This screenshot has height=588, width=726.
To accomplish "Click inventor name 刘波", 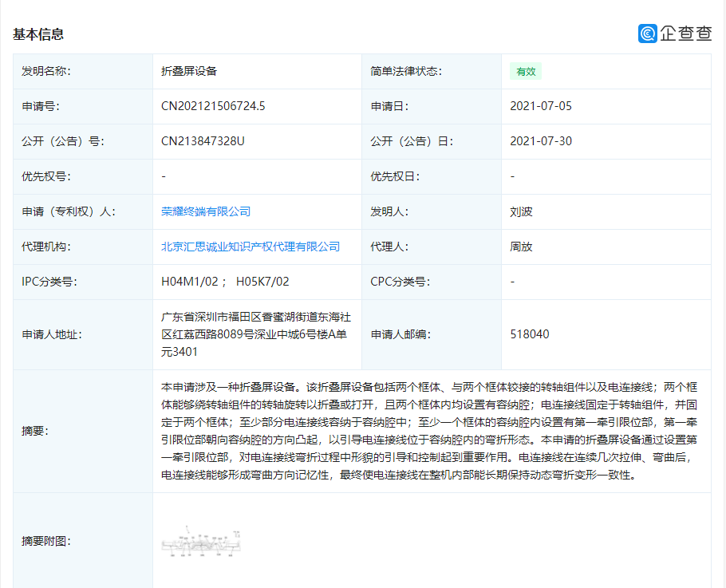I will point(516,212).
